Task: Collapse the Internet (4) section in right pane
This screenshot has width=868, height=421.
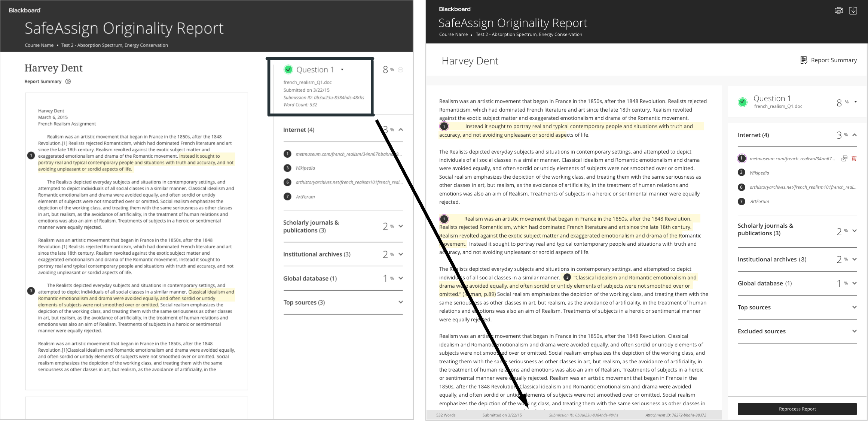Action: pyautogui.click(x=855, y=135)
